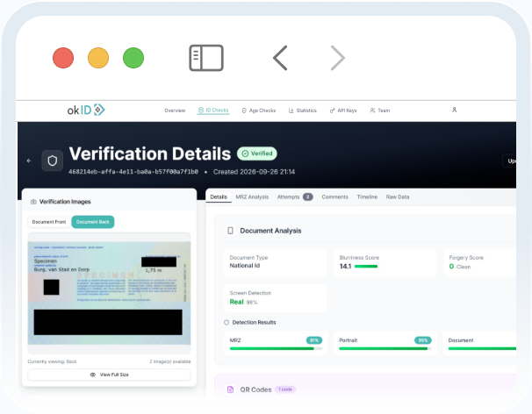Switch to the Comments tab
This screenshot has width=532, height=414.
pyautogui.click(x=334, y=197)
